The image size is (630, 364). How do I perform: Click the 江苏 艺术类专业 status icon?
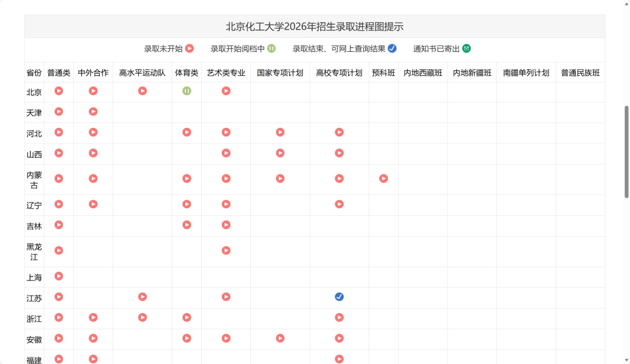pos(226,297)
